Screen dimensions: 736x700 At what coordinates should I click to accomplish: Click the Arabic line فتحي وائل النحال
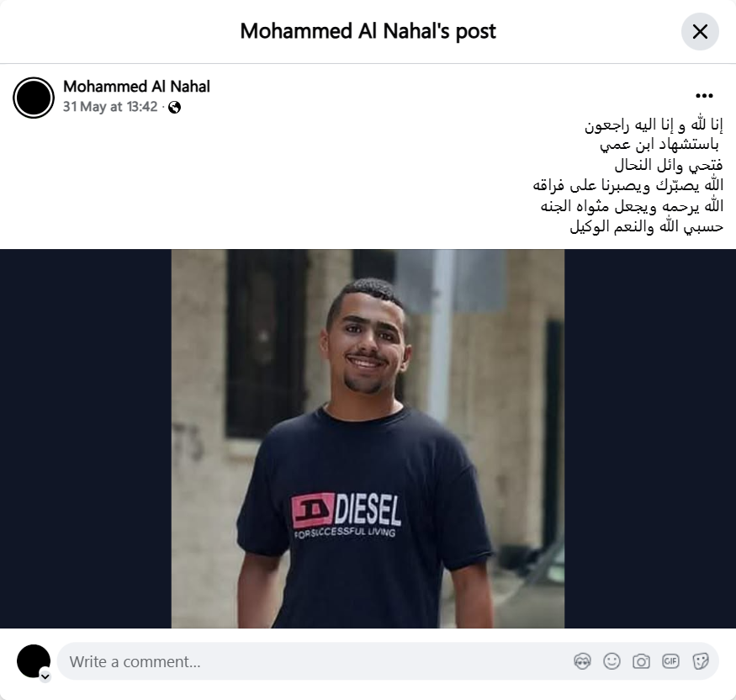(669, 165)
